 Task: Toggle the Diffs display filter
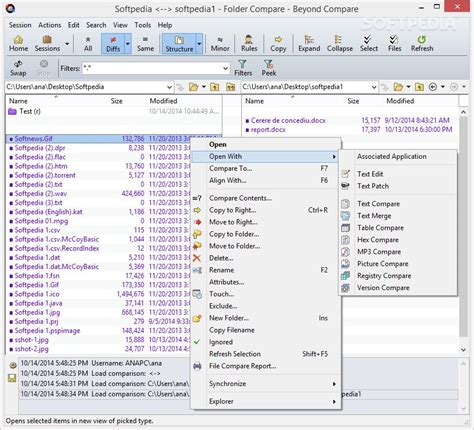113,44
